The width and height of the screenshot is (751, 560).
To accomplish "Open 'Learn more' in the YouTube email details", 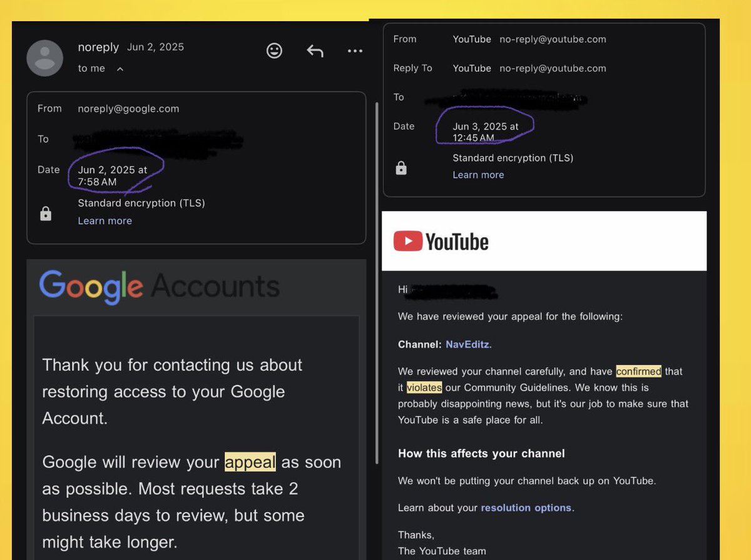I will click(478, 175).
